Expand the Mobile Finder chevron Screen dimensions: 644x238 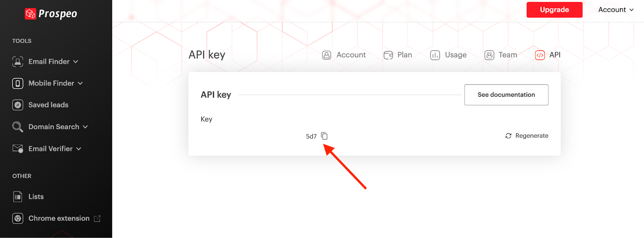pyautogui.click(x=80, y=83)
